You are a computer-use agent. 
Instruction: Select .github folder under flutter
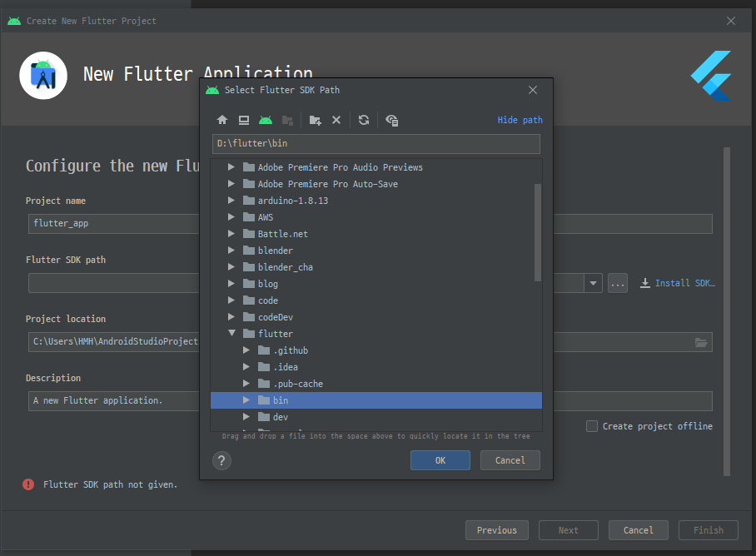pyautogui.click(x=291, y=350)
